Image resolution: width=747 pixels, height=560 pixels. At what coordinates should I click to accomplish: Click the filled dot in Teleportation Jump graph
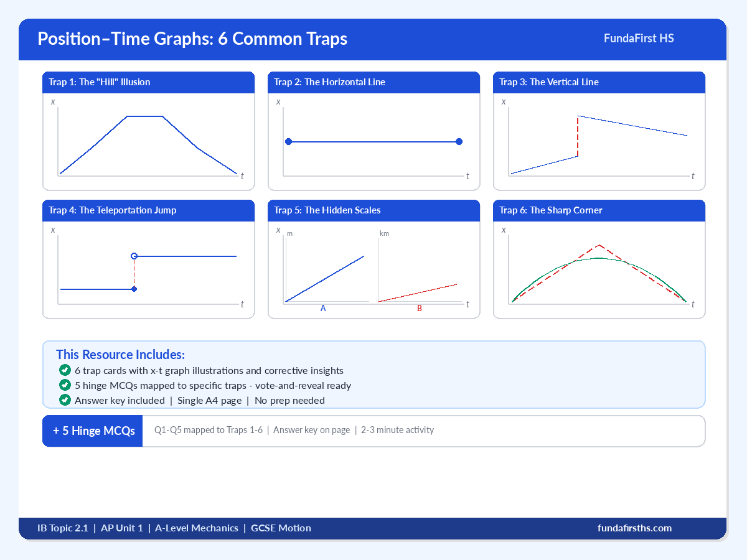134,289
